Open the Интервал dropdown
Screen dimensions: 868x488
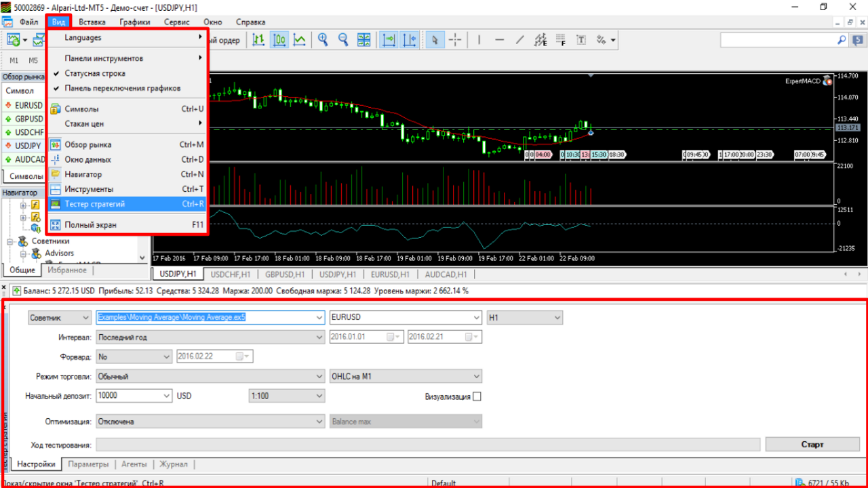[210, 337]
